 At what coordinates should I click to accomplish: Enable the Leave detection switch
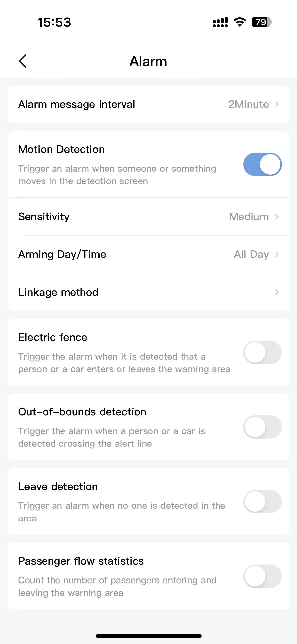262,502
